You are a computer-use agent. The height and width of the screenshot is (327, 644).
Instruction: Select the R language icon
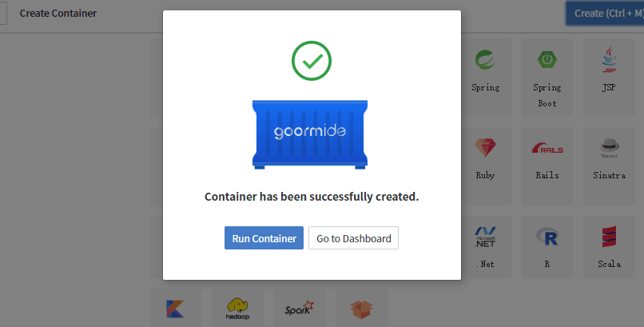(547, 237)
